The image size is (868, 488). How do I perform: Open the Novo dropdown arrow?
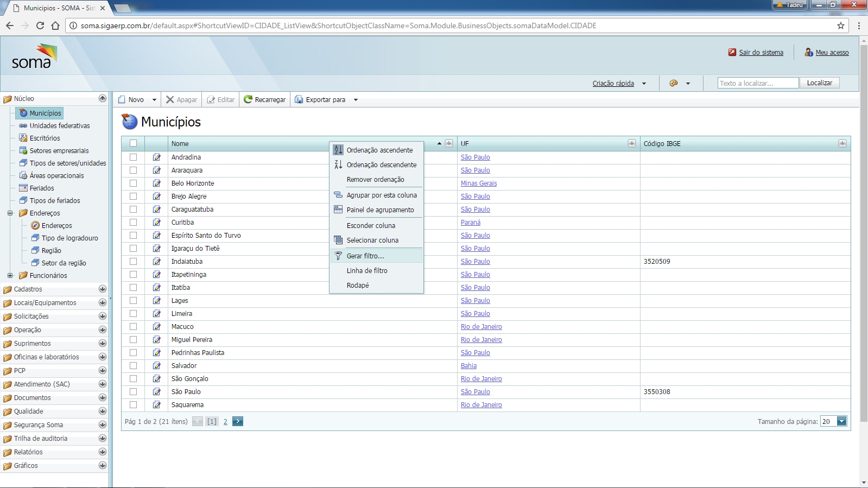pyautogui.click(x=154, y=100)
